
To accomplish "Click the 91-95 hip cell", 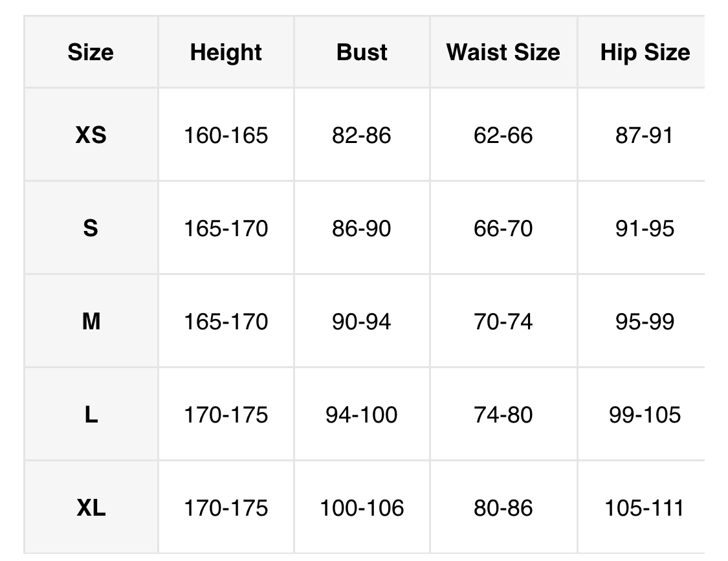I will 645,228.
